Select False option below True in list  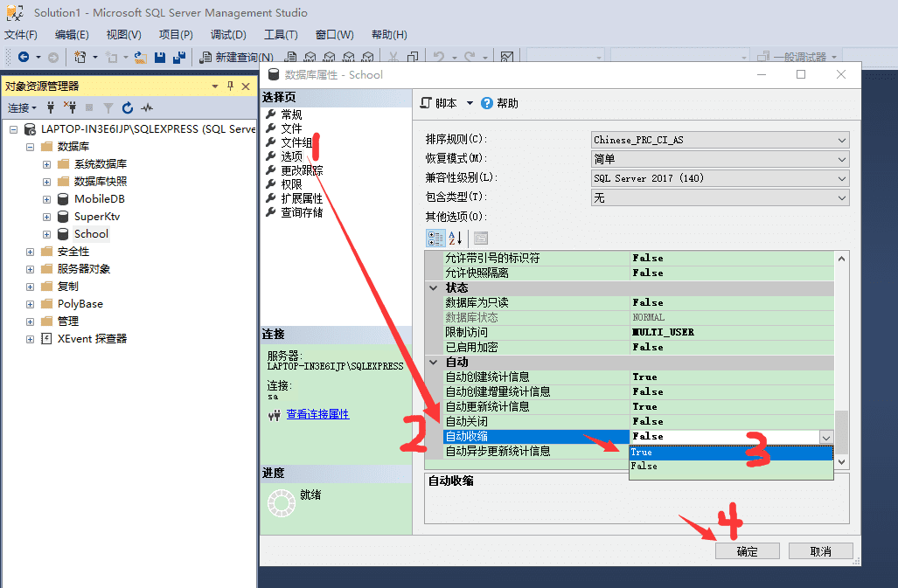[x=731, y=467]
